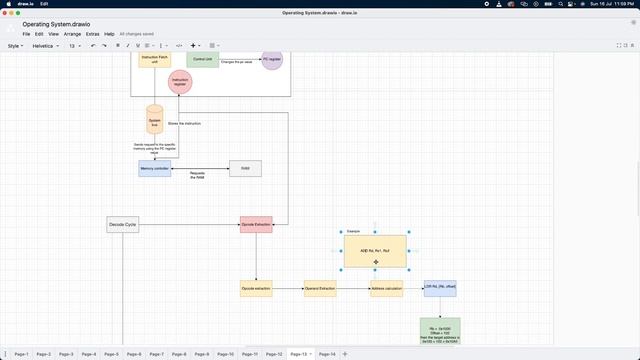Select the blue Memory controller box
This screenshot has width=640, height=360.
coord(155,168)
